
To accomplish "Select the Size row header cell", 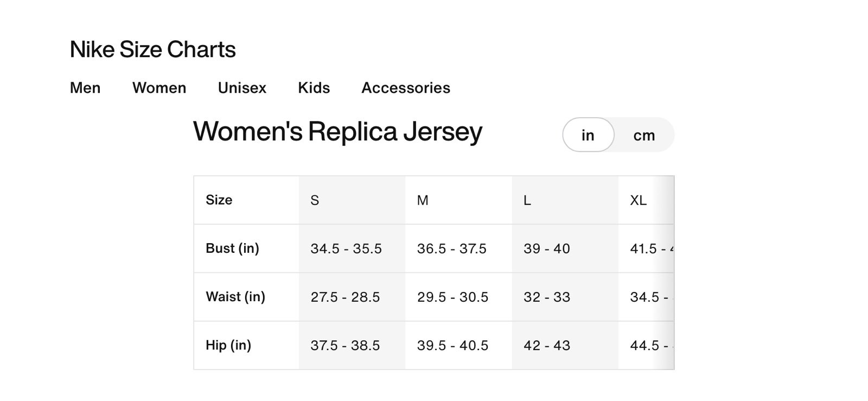I will (246, 200).
